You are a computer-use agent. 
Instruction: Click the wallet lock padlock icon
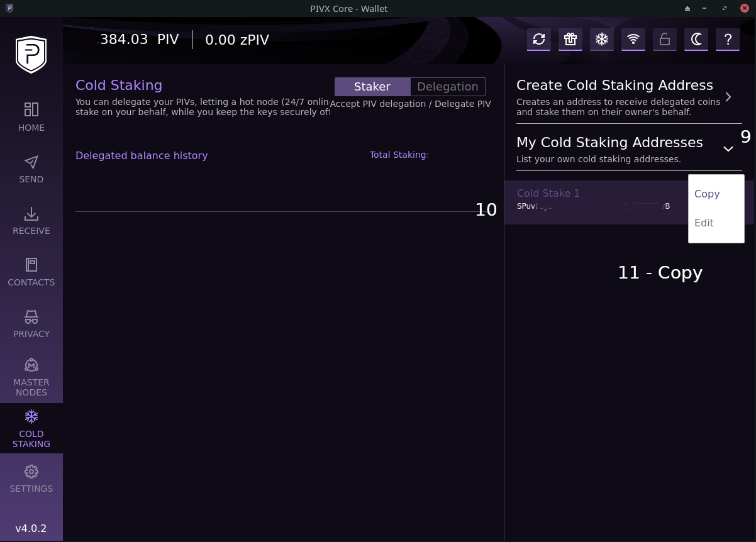coord(665,40)
